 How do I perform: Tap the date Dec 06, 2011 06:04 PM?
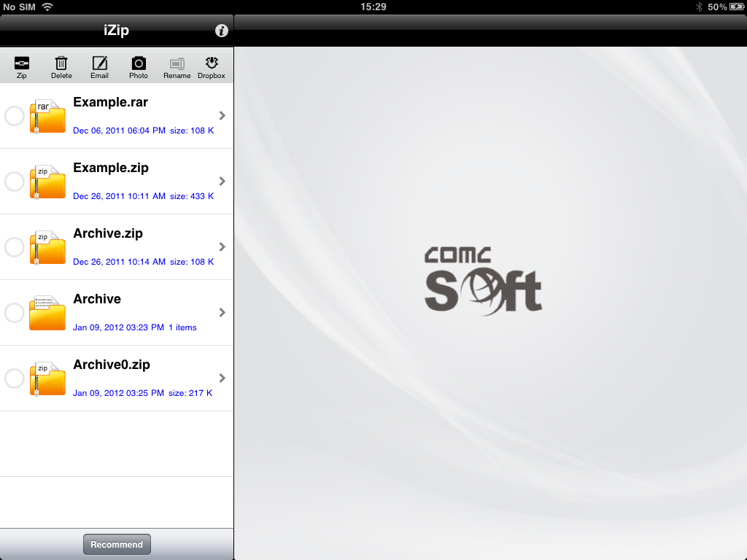[119, 131]
